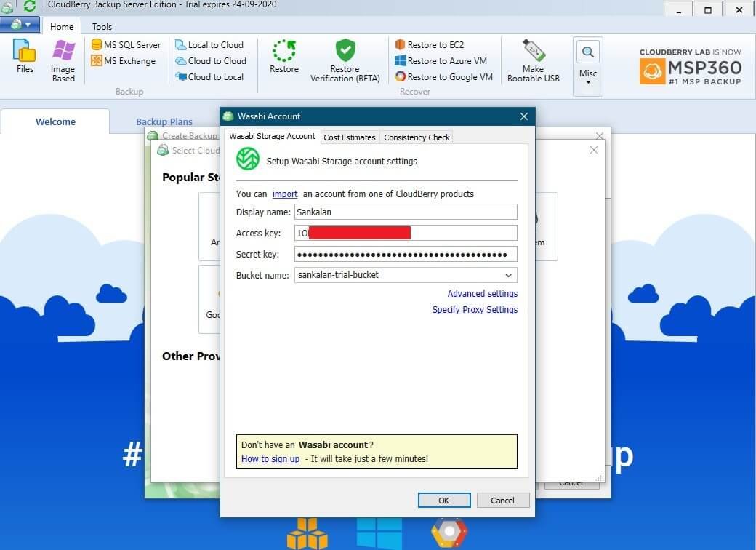This screenshot has width=756, height=550.
Task: Select Local to Cloud backup
Action: (x=209, y=45)
